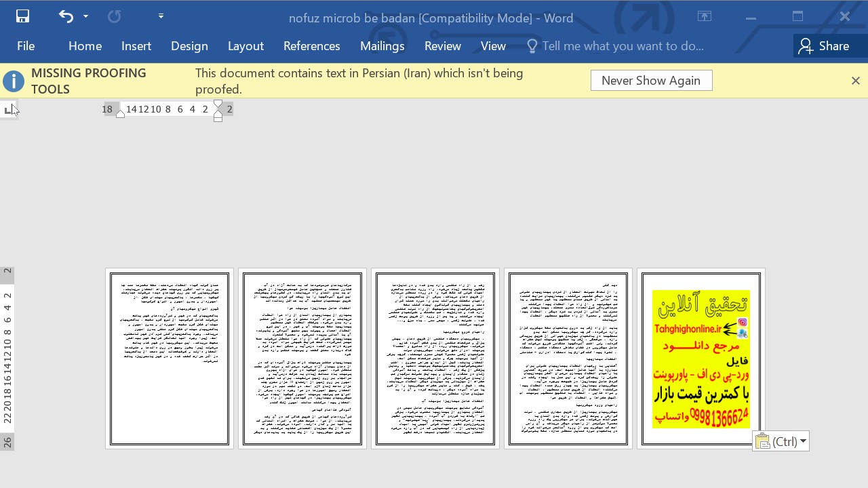This screenshot has height=488, width=868.
Task: Open Ribbon Display Options button
Action: [x=705, y=17]
